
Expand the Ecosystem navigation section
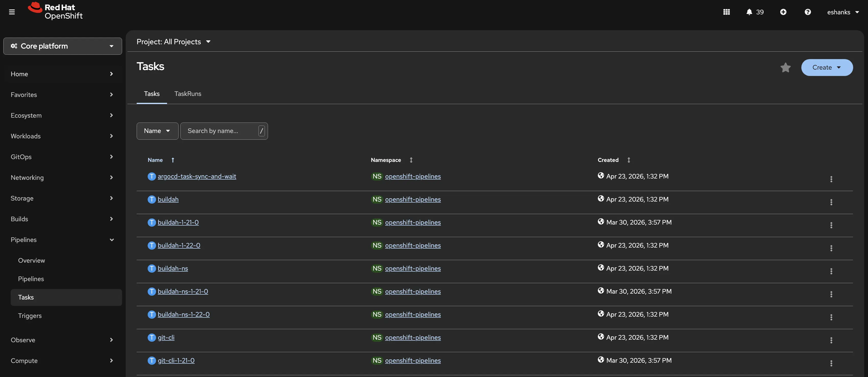coord(63,115)
